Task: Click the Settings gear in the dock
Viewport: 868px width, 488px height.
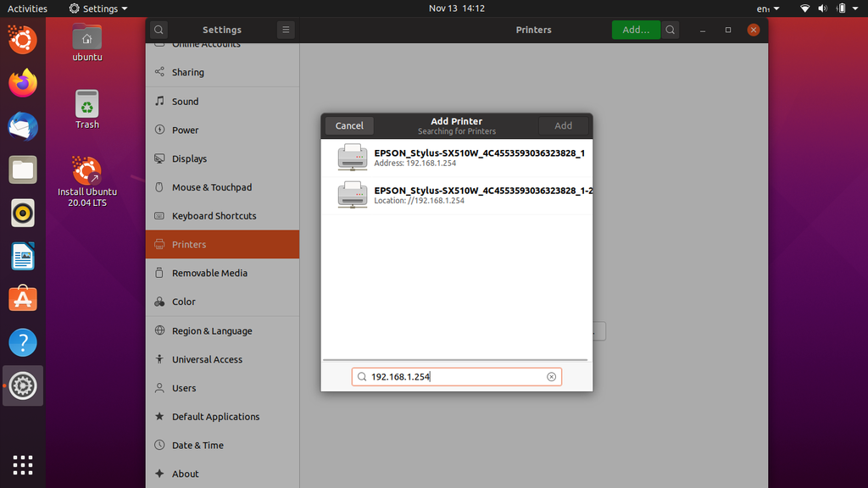Action: [x=23, y=385]
